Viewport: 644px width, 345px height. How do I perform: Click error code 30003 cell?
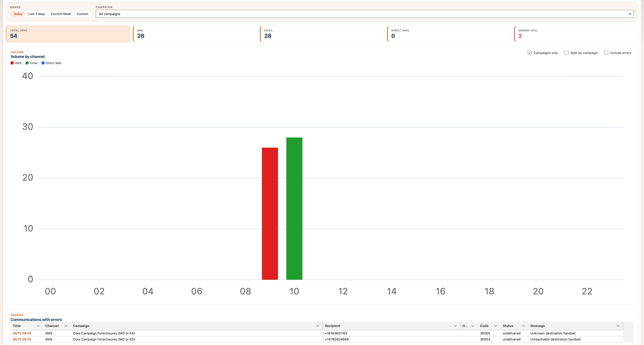(485, 339)
